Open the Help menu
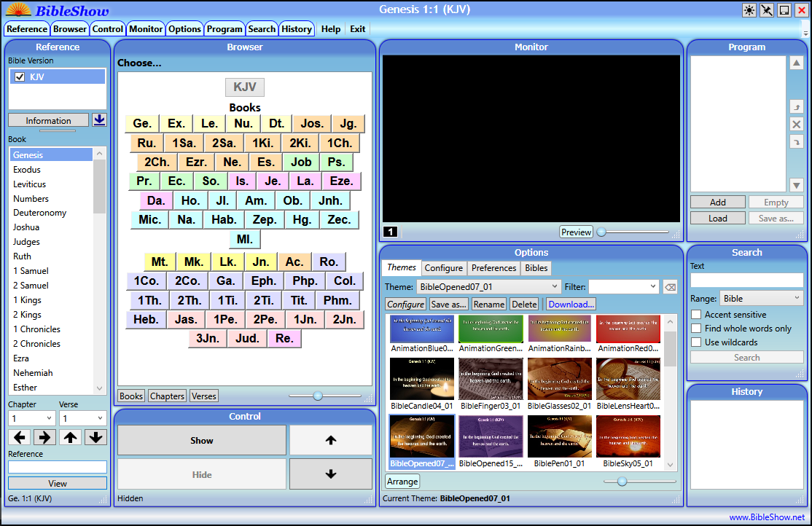Image resolution: width=812 pixels, height=526 pixels. [x=331, y=29]
